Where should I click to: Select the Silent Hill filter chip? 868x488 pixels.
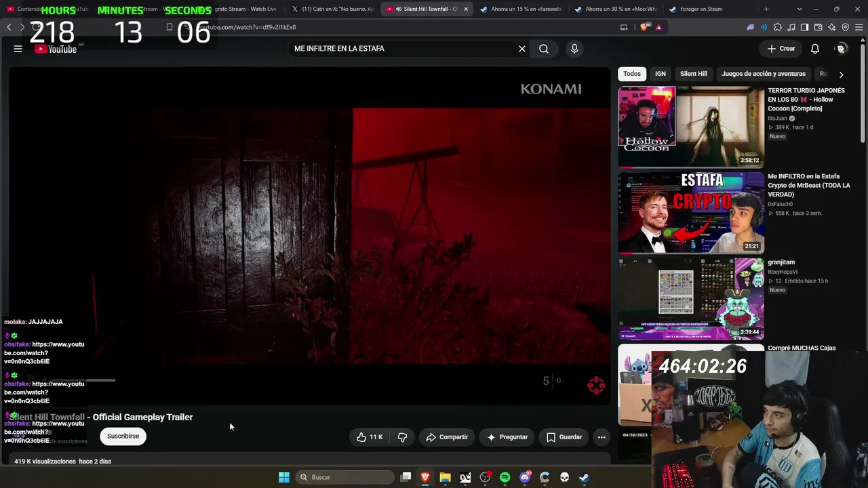tap(694, 74)
